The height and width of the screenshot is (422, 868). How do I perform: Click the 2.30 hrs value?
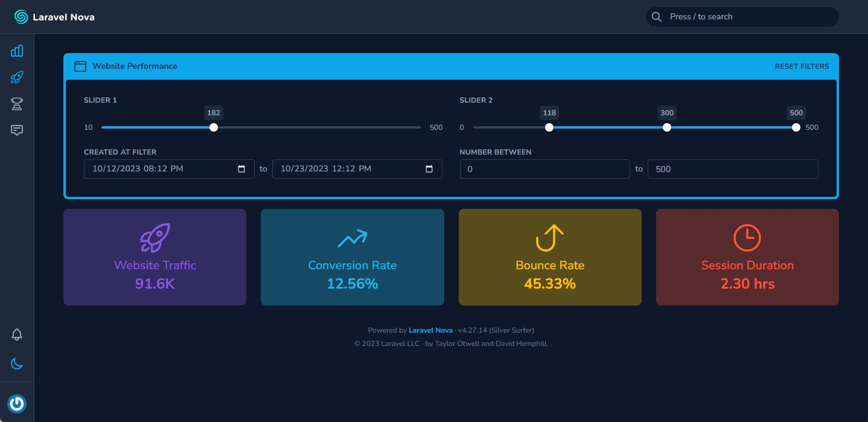tap(747, 284)
